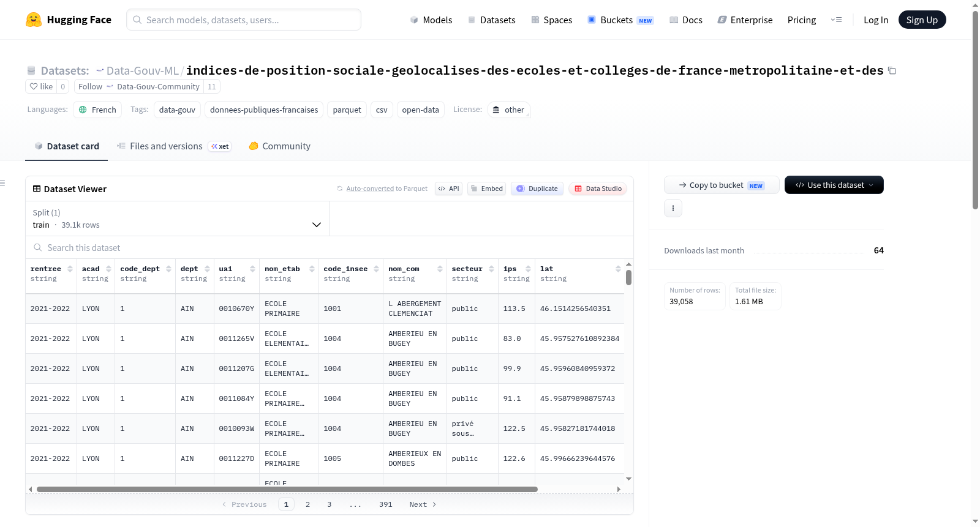Click Next page in pagination
Viewport: 980px width, 527px height.
(x=423, y=504)
